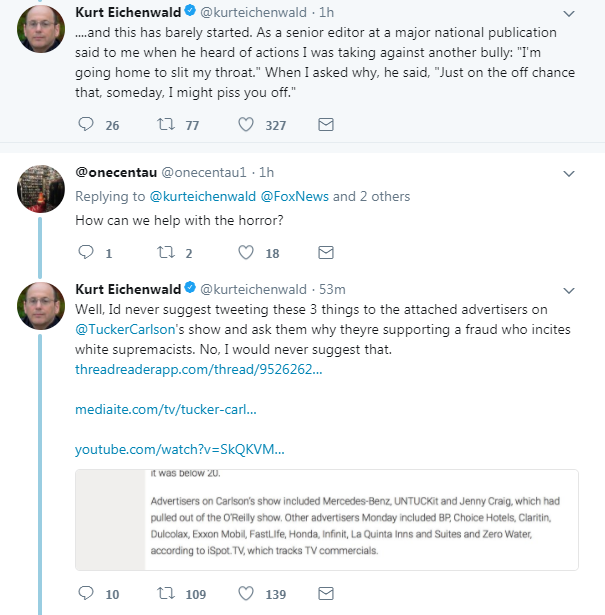Open the attached advertisers image
This screenshot has height=615, width=605.
click(327, 520)
